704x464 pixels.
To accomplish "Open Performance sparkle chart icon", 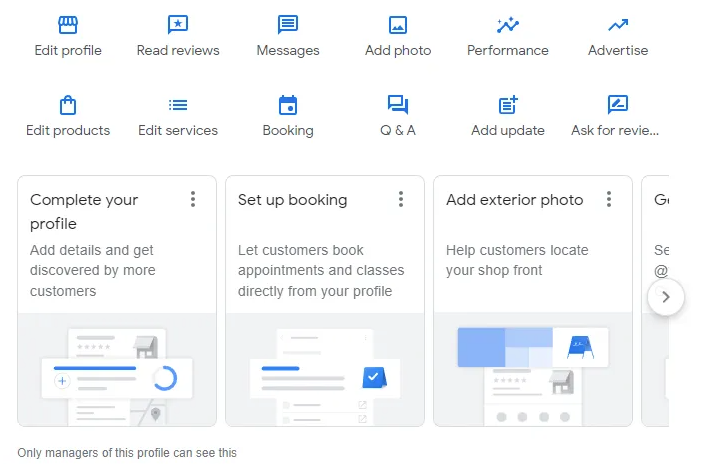I will pos(508,25).
